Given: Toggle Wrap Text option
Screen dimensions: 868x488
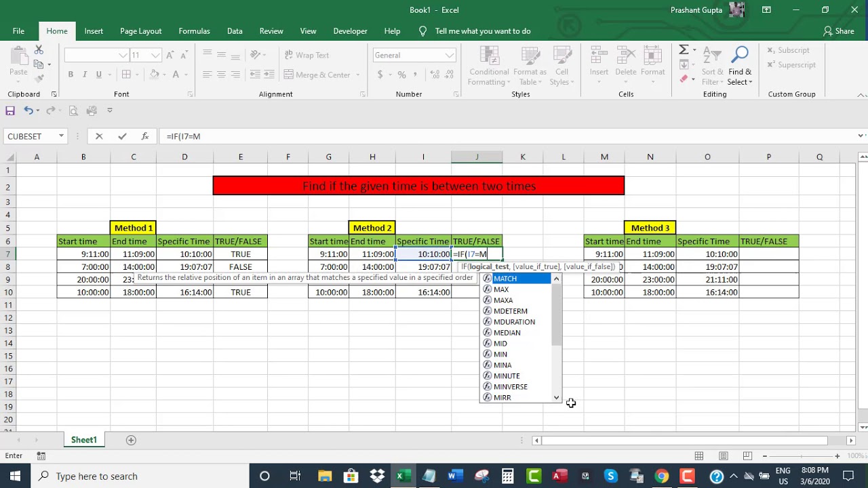Looking at the screenshot, I should pos(307,55).
